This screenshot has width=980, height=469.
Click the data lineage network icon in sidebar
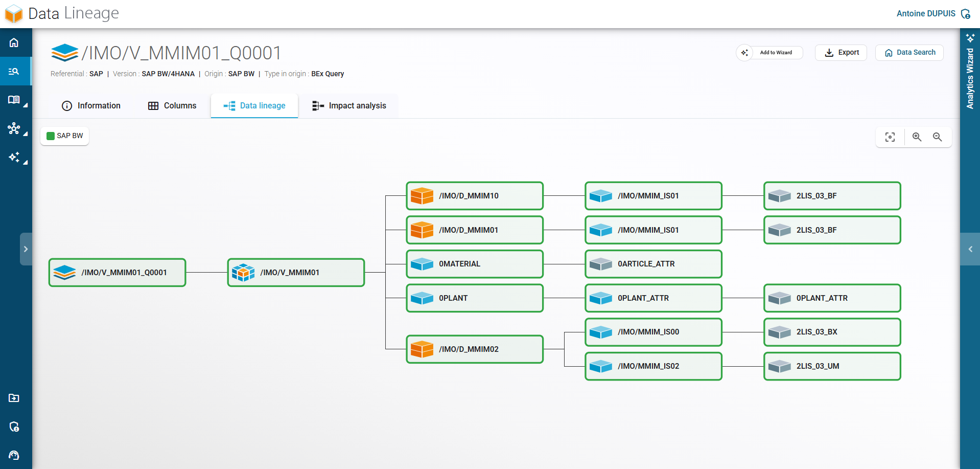14,128
